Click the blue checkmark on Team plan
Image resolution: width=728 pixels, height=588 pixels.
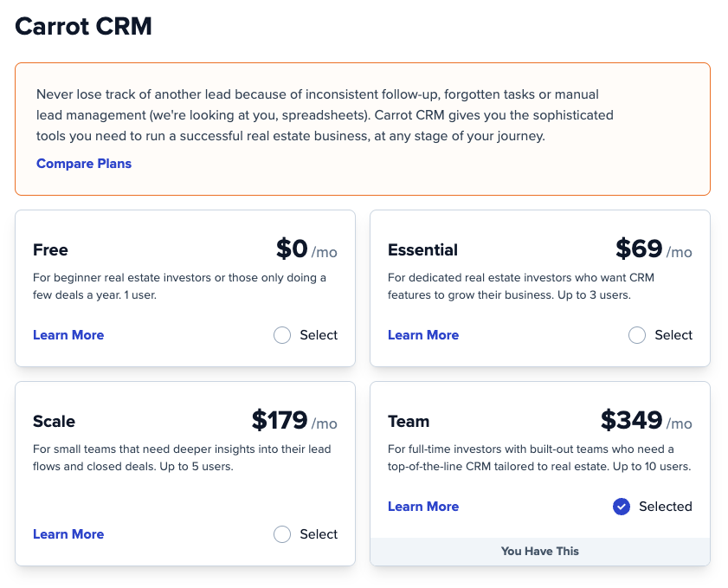pos(622,507)
